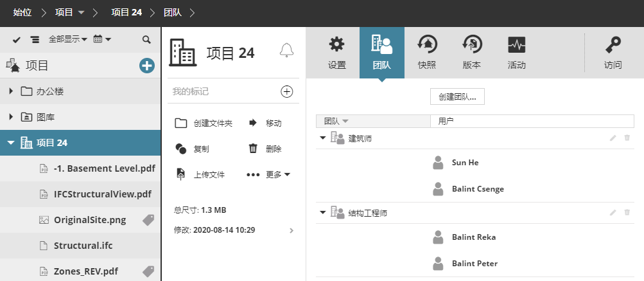Click the 项目 root house icon
Image resolution: width=644 pixels, height=281 pixels.
13,66
